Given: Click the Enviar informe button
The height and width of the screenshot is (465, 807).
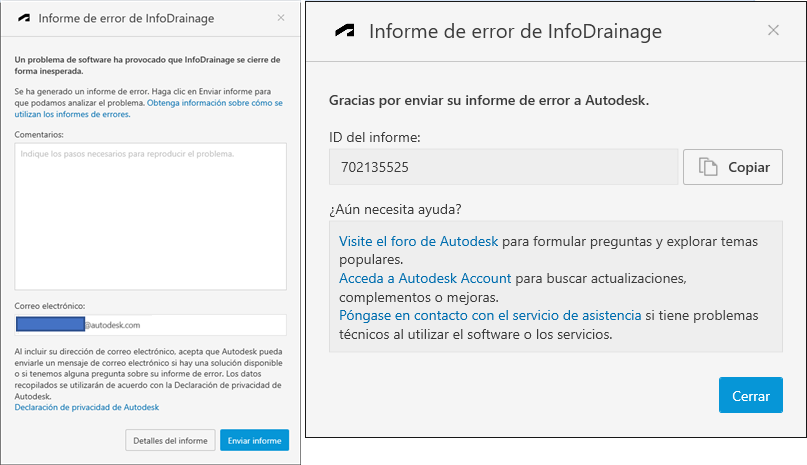Looking at the screenshot, I should 255,440.
